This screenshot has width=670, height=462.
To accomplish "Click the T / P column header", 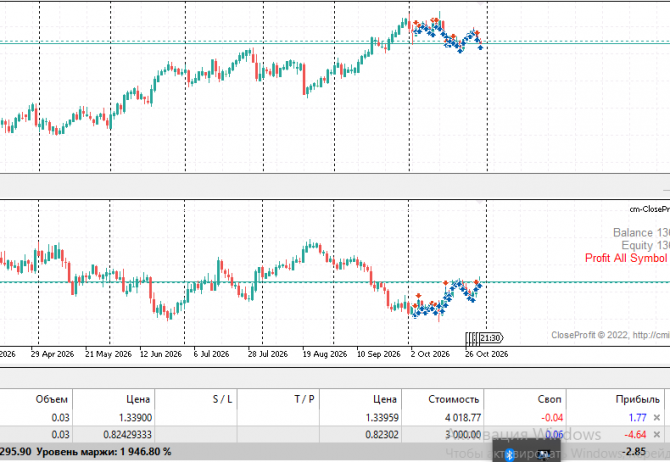I will click(304, 399).
